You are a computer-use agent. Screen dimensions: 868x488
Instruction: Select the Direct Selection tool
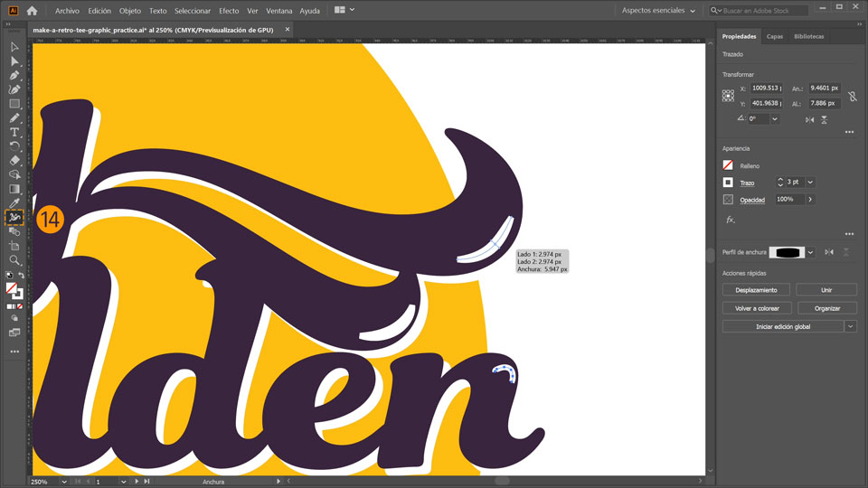[x=14, y=61]
